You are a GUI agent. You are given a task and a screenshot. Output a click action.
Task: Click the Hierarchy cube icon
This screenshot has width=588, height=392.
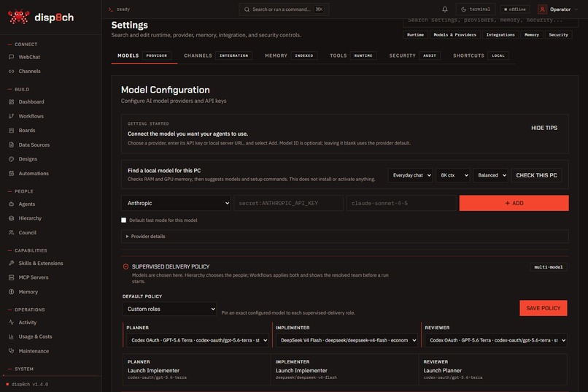point(11,218)
